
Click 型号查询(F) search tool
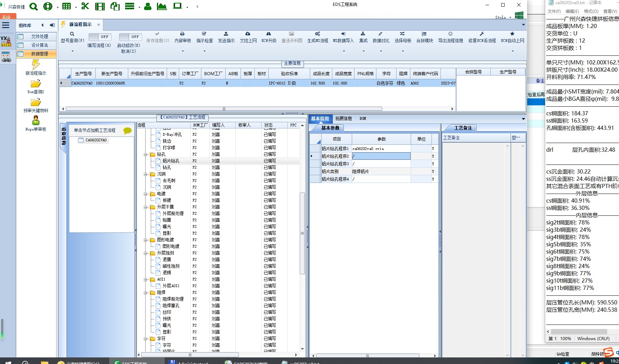pos(72,37)
